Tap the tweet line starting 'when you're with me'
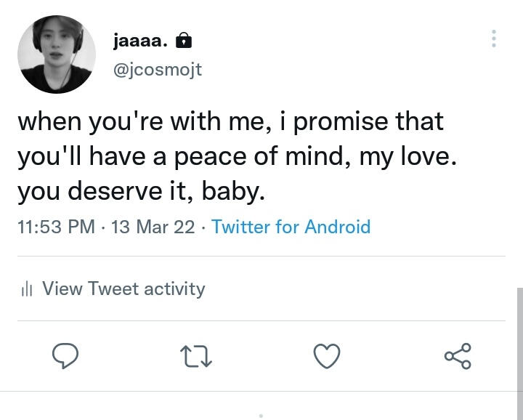 coord(230,121)
